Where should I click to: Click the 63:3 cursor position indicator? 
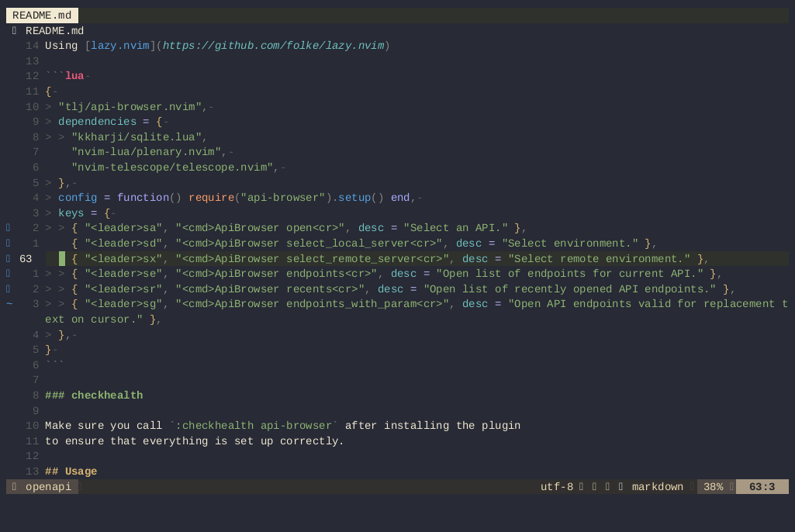point(762,487)
